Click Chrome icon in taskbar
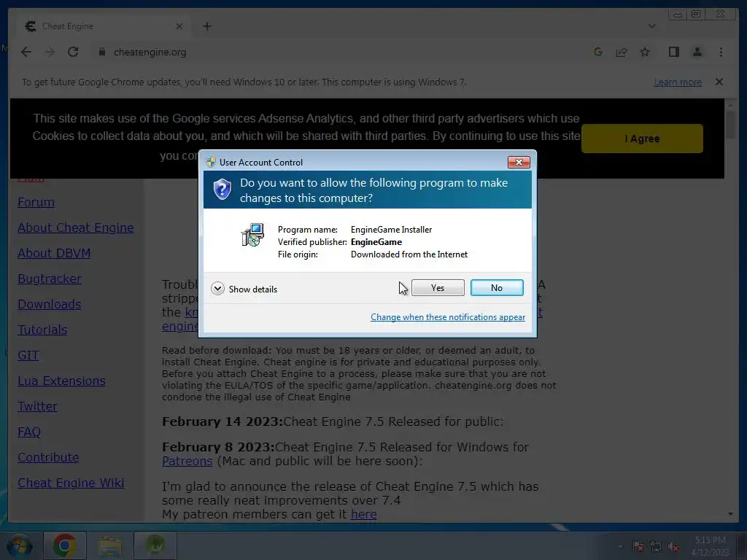This screenshot has width=747, height=560. coord(65,545)
